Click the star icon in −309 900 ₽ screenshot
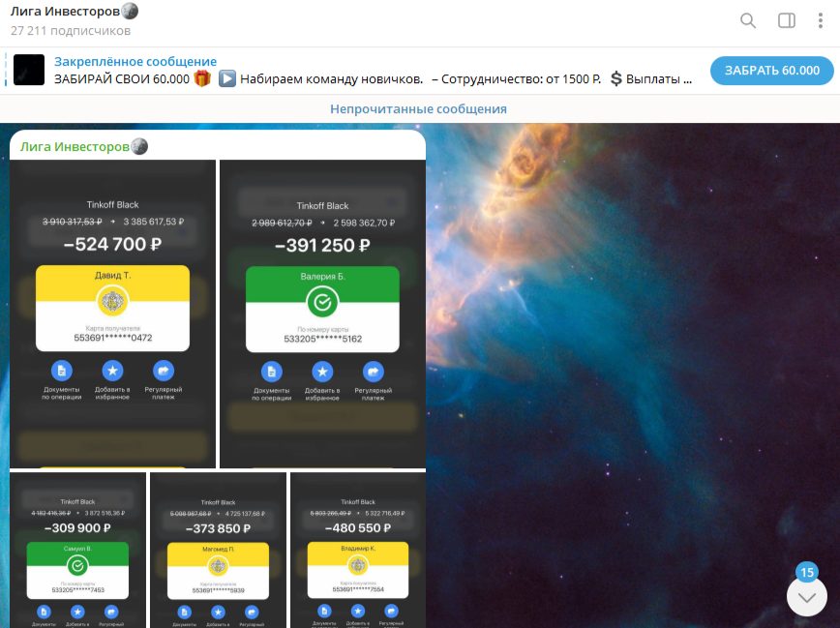Screen dimensions: 840x628 (x=77, y=612)
